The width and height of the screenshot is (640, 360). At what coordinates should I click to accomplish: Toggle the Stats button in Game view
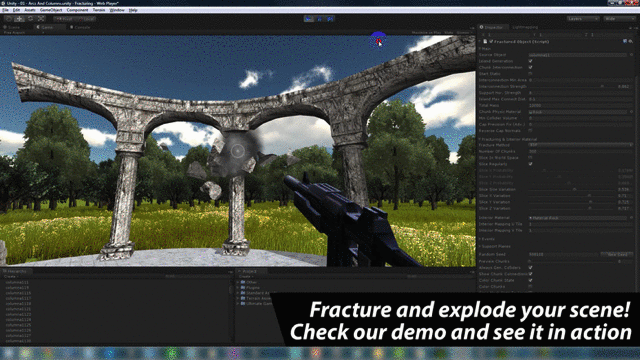(x=449, y=32)
